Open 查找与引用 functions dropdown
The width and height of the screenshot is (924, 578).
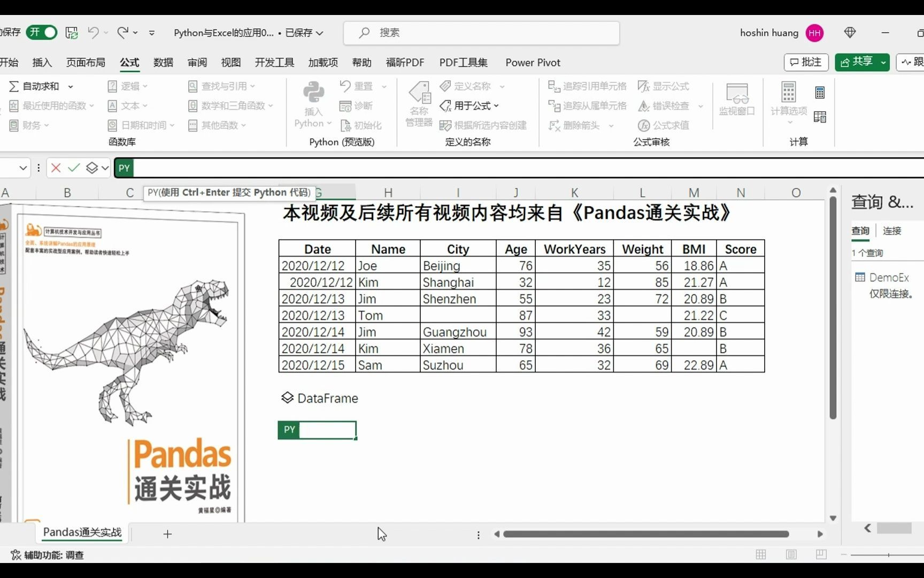[x=222, y=86]
